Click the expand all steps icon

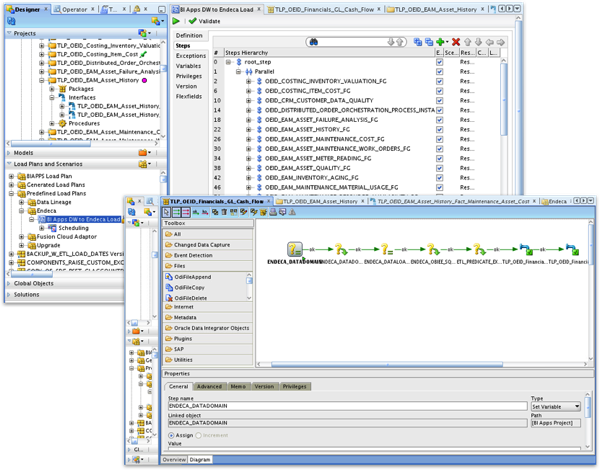click(418, 42)
